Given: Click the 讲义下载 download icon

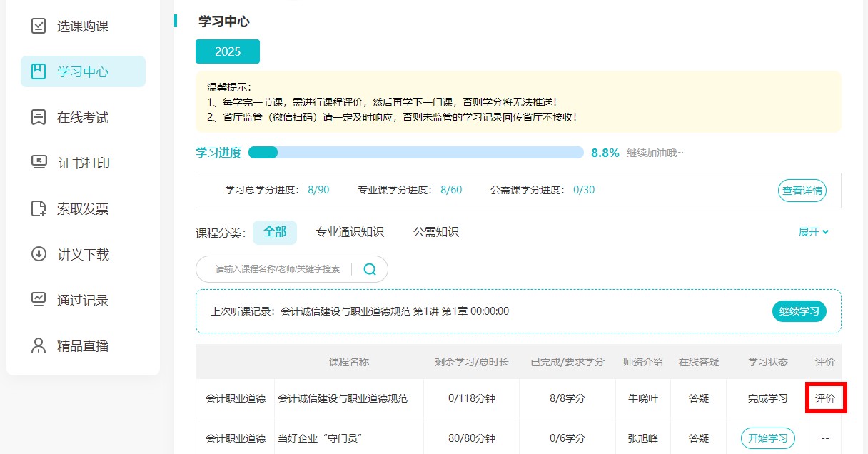Looking at the screenshot, I should [x=39, y=255].
